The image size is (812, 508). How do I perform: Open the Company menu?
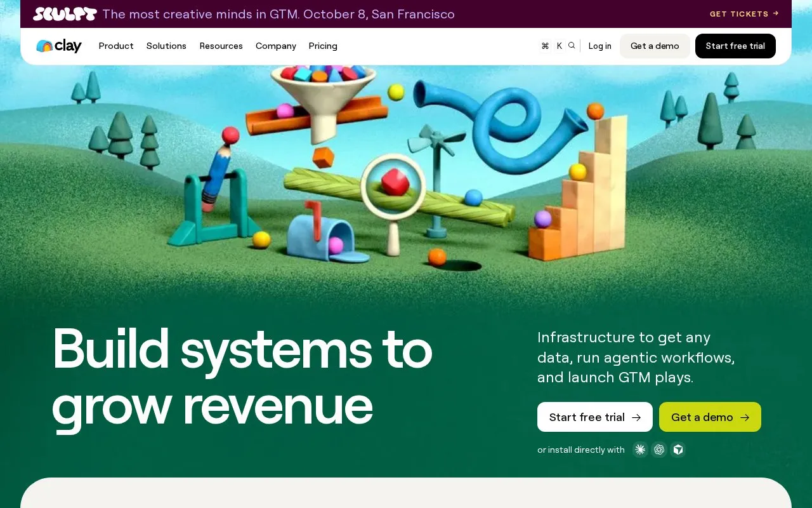(x=276, y=46)
